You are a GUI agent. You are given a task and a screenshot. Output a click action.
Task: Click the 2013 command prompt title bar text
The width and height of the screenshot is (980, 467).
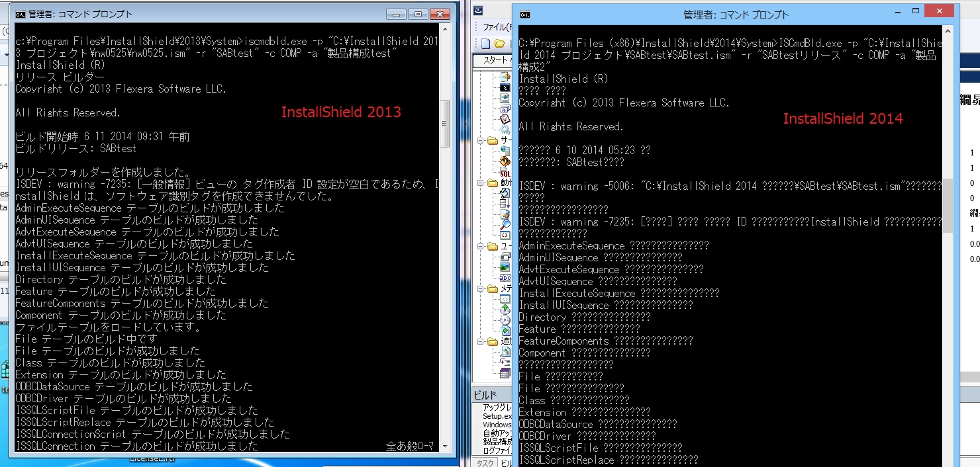pos(80,14)
